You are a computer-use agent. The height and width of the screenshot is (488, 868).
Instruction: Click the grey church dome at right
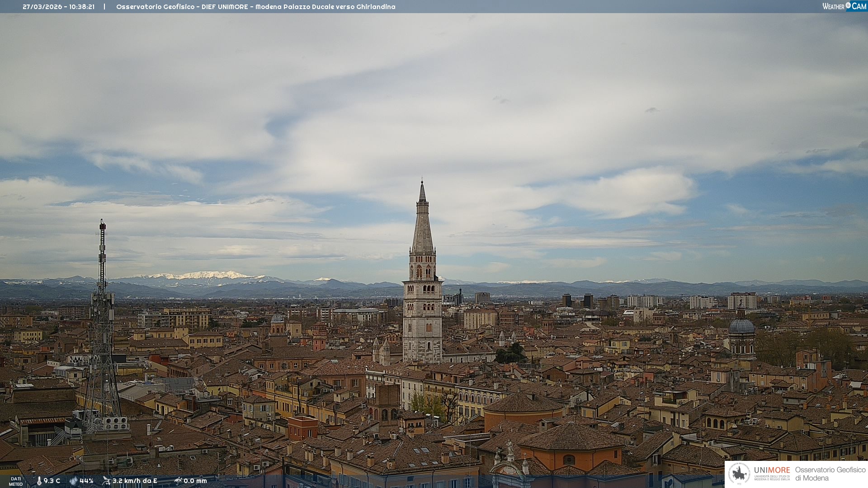[741, 326]
